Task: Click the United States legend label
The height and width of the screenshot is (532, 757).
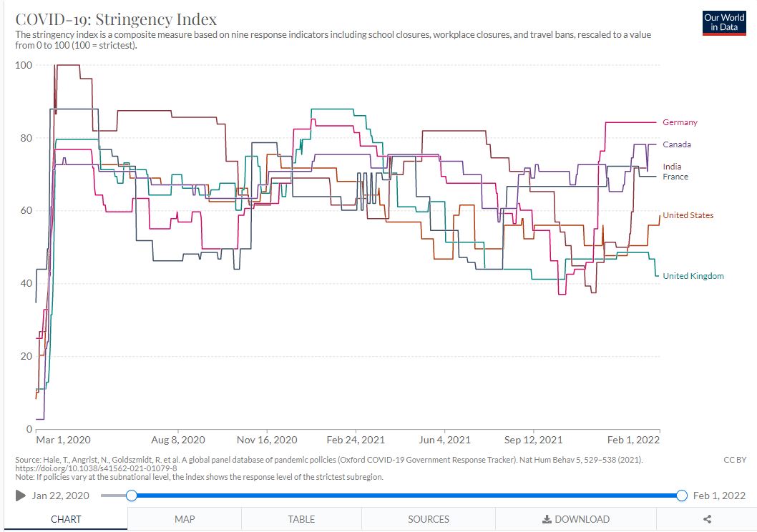Action: click(688, 215)
